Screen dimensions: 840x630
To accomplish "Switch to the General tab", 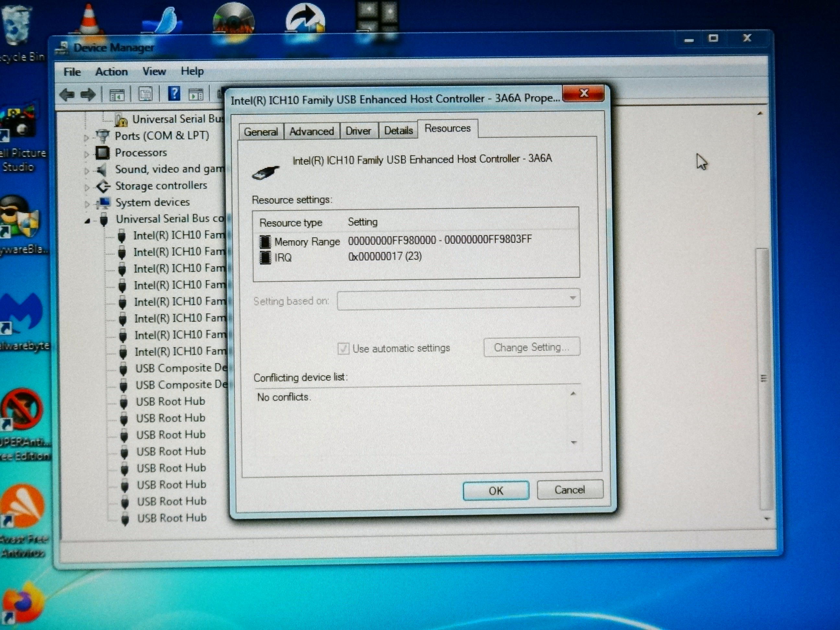I will [x=261, y=132].
